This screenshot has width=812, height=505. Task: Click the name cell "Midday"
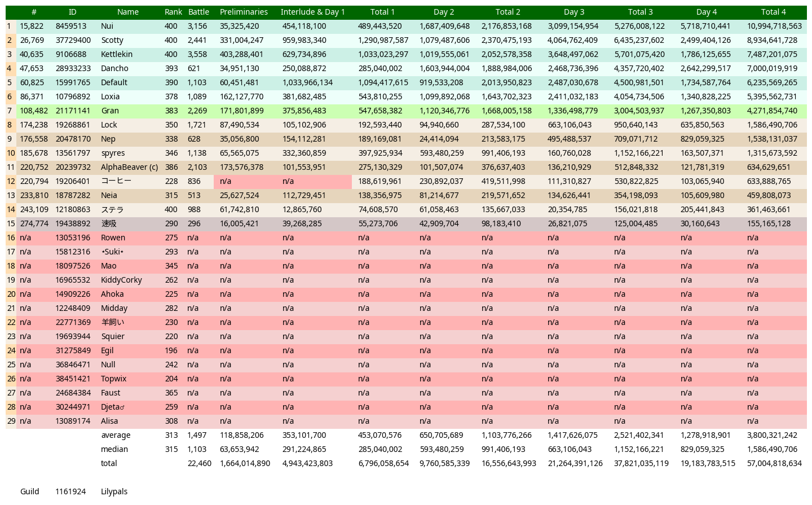(114, 308)
